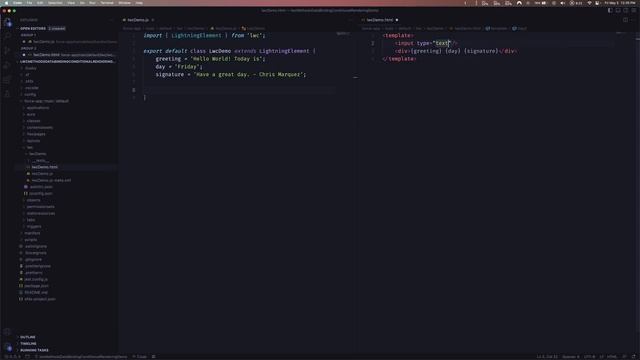Click split editor icon in right group
The width and height of the screenshot is (640, 360).
pyautogui.click(x=625, y=20)
